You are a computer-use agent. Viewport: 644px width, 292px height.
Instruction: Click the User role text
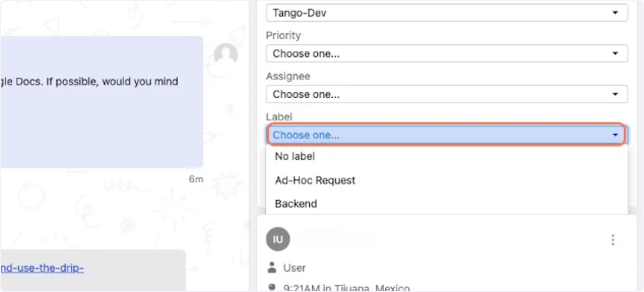(x=295, y=268)
